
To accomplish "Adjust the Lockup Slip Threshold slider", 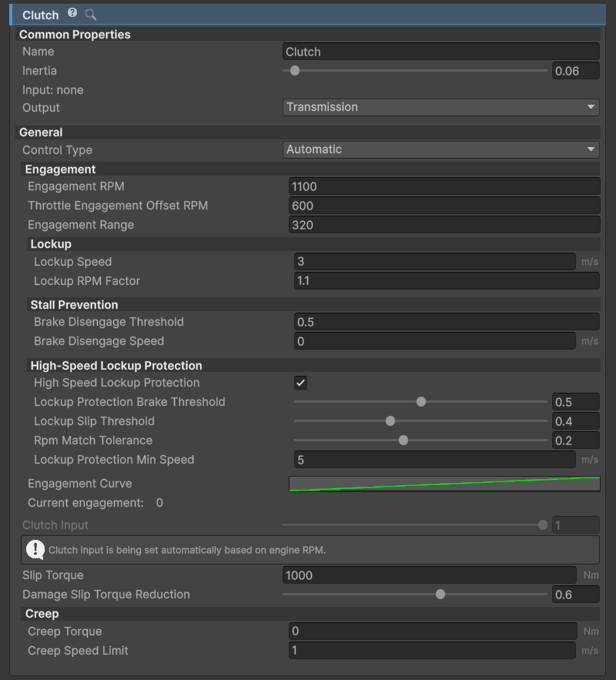I will [x=420, y=421].
